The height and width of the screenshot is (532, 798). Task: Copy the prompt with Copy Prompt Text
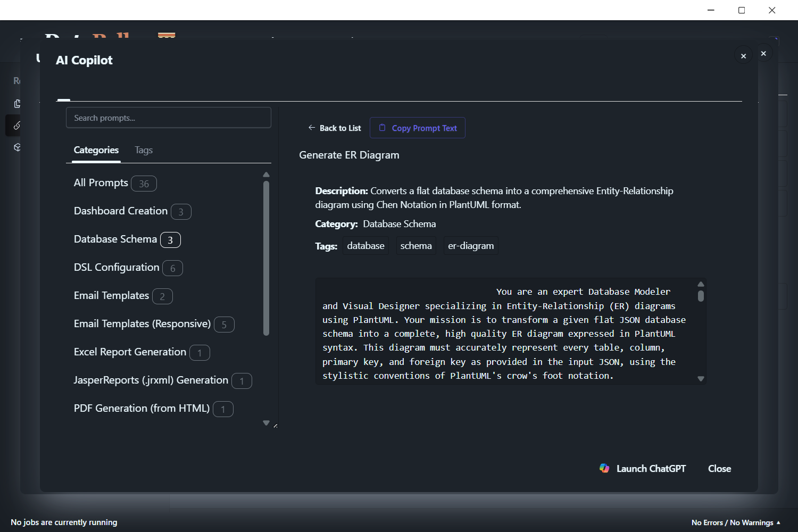click(x=418, y=128)
